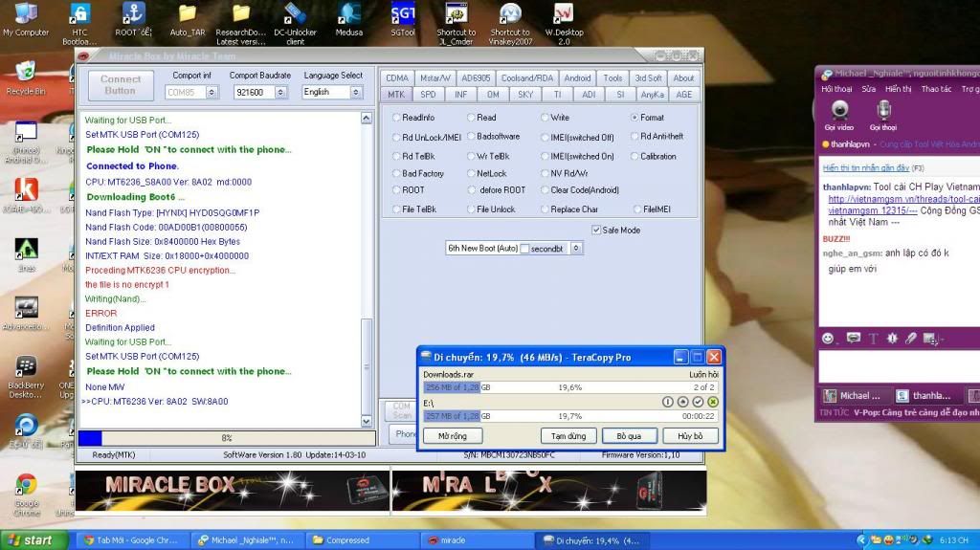Click the attach file paperclip icon
The image size is (980, 550).
(x=911, y=338)
